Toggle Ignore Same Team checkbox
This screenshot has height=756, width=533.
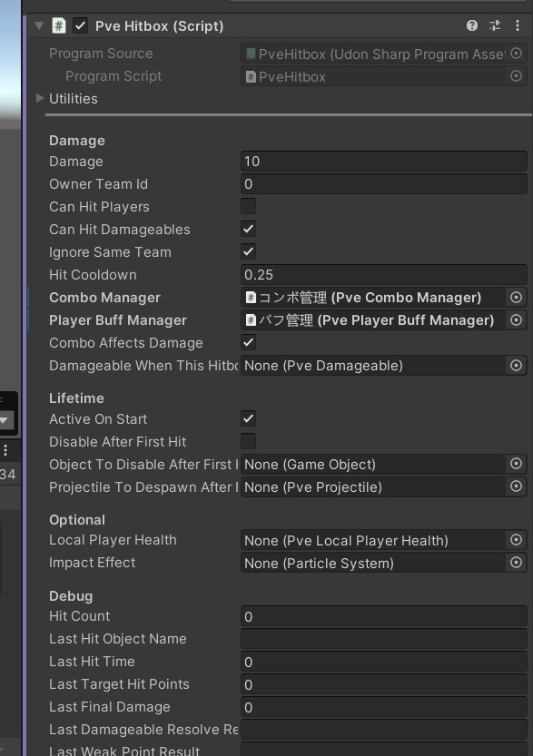click(249, 251)
